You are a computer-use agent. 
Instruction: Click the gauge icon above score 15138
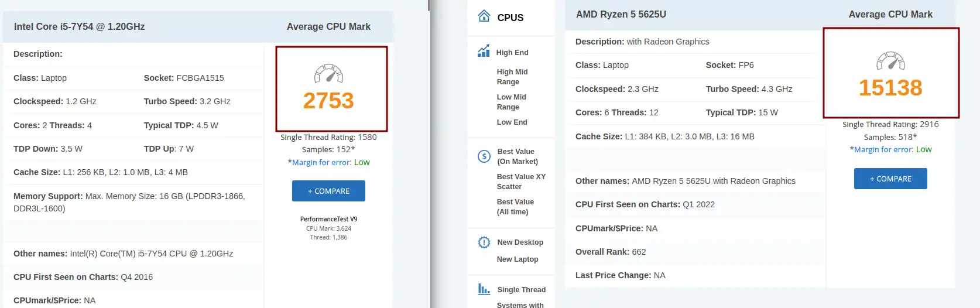891,60
